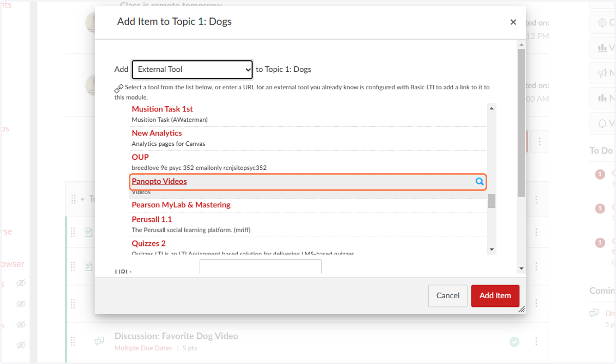Click the 'to Topic 1: Dogs' label
The width and height of the screenshot is (616, 364).
coord(283,69)
